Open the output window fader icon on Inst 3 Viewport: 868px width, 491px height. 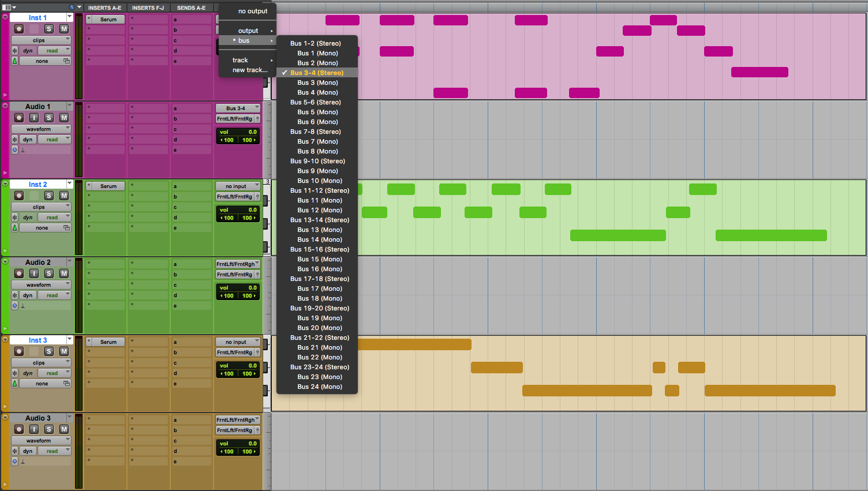coord(257,353)
